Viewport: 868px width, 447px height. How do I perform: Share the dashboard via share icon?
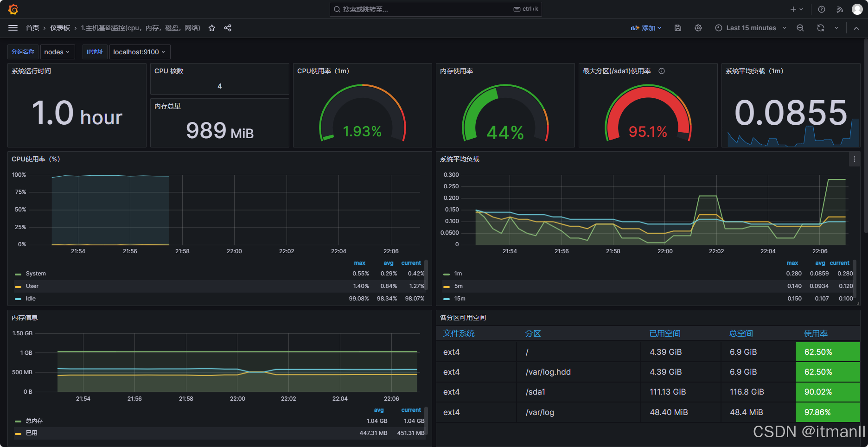(x=228, y=28)
